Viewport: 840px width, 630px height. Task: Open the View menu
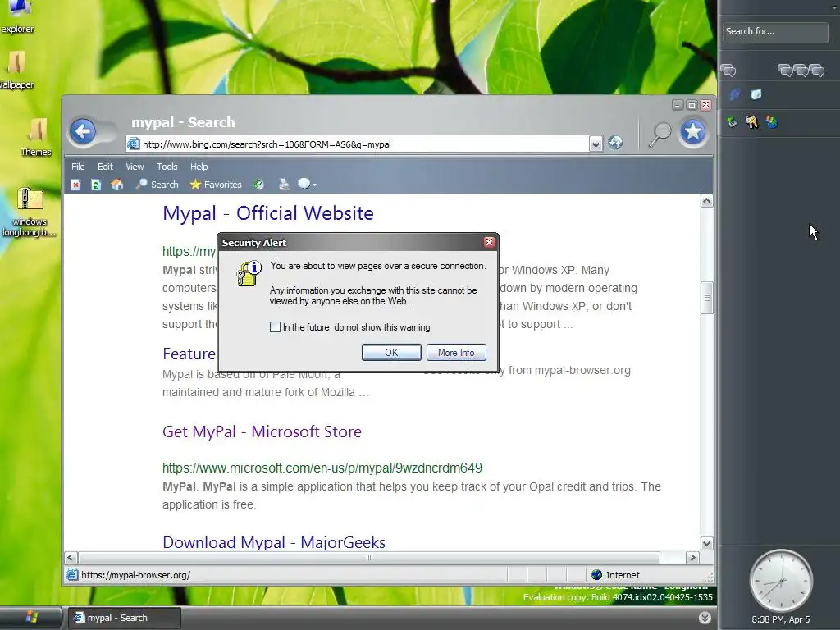click(135, 167)
